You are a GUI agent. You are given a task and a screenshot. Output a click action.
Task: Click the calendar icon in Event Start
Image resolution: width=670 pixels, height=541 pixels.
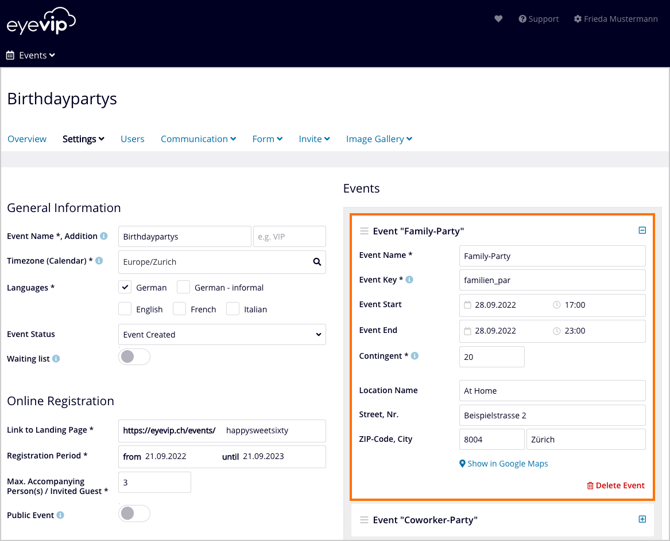467,305
